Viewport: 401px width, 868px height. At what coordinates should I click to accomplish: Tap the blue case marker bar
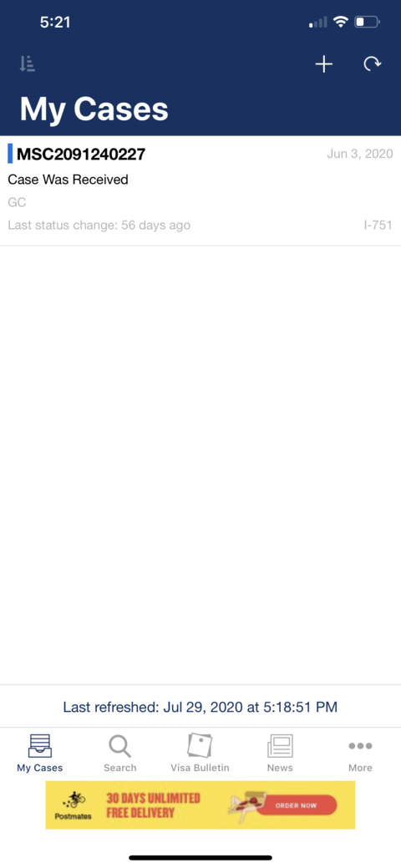tap(10, 154)
